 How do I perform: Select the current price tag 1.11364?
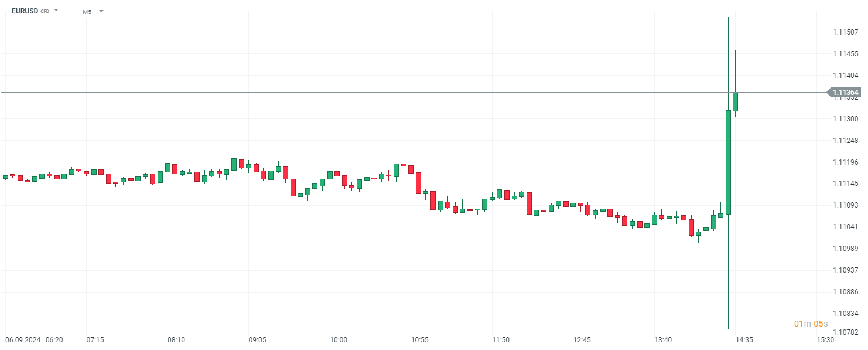(845, 93)
